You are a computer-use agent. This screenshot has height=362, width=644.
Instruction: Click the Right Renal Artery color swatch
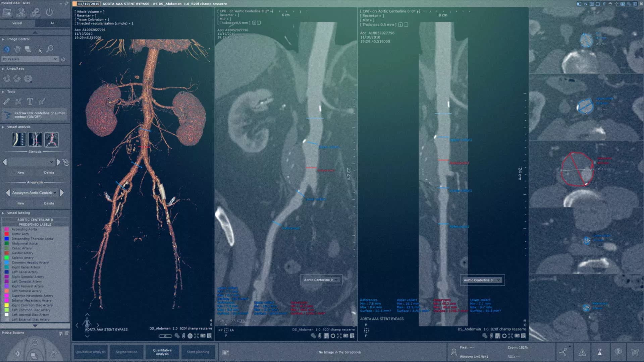point(7,267)
